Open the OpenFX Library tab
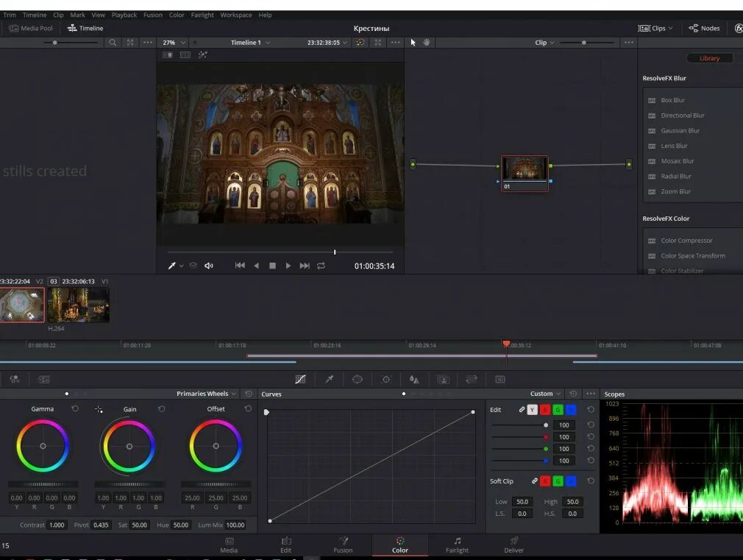Screen dimensions: 743x560 [709, 58]
